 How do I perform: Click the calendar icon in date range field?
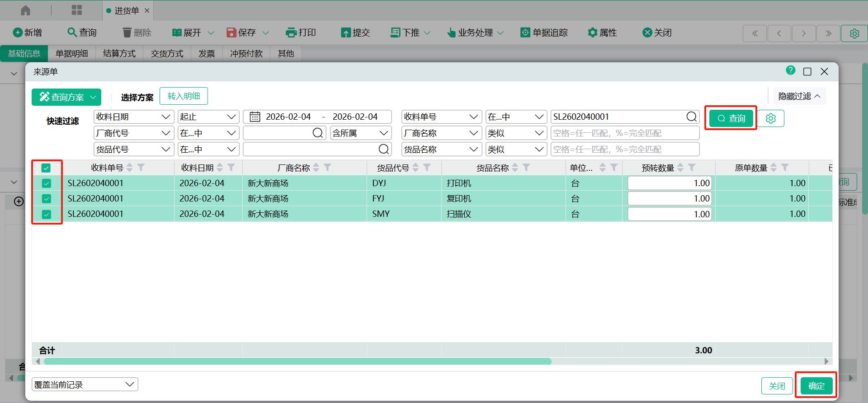click(x=255, y=117)
